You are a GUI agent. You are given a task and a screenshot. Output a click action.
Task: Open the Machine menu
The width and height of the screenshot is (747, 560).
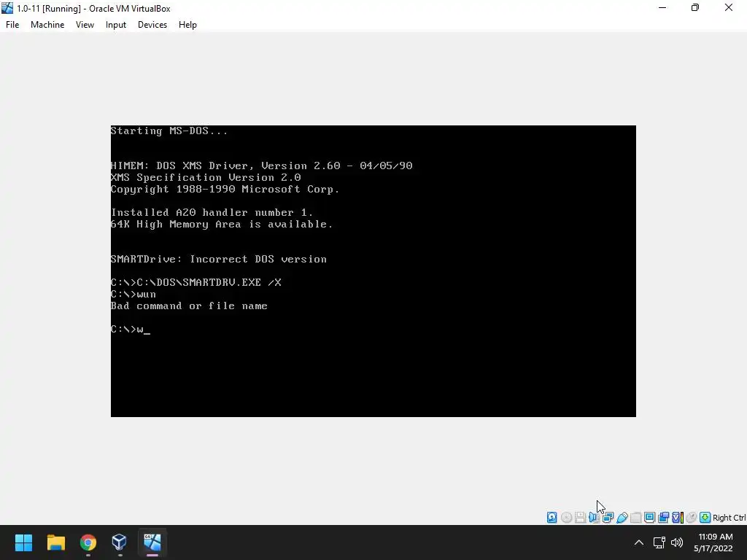(47, 25)
